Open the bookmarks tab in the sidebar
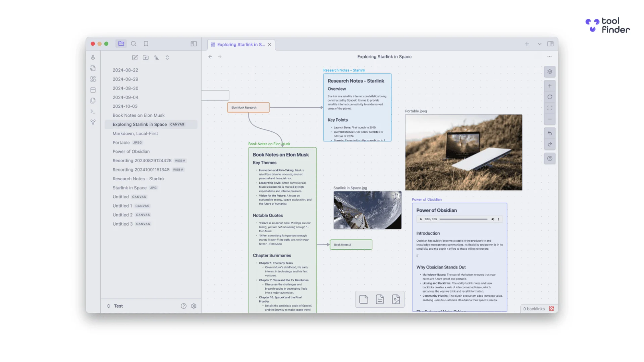The height and width of the screenshot is (362, 644). point(146,44)
